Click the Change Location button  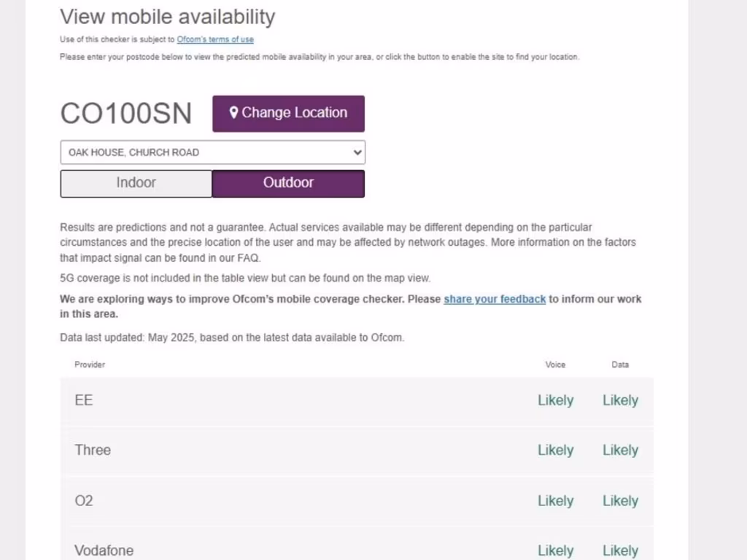[288, 113]
